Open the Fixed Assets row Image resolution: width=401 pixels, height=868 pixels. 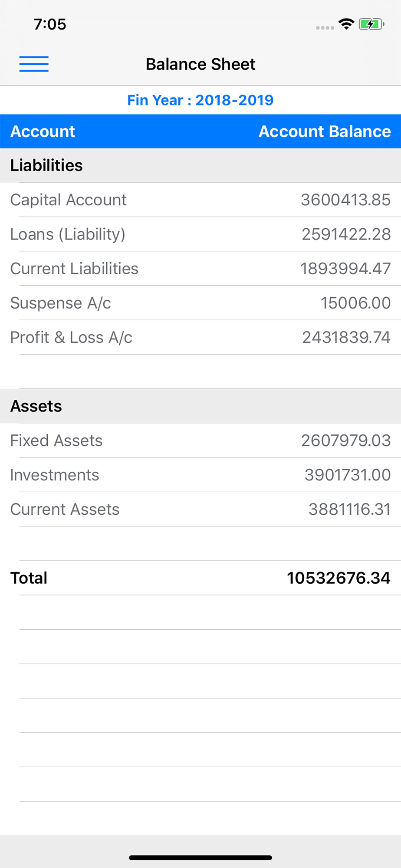(x=200, y=441)
